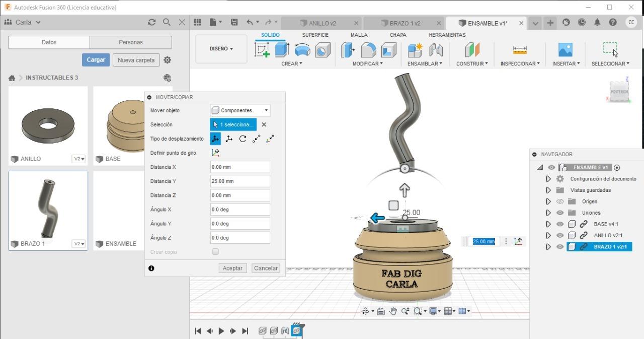
Task: Select the Revolve tool
Action: point(302,50)
